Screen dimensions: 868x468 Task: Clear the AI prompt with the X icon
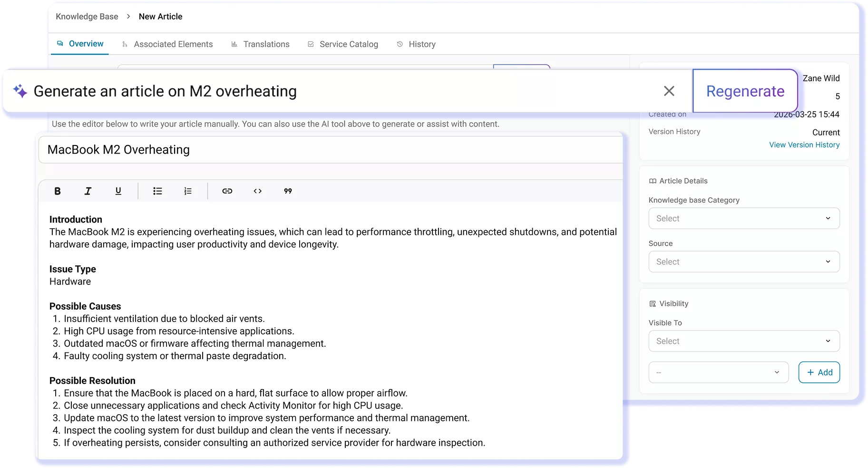click(669, 91)
